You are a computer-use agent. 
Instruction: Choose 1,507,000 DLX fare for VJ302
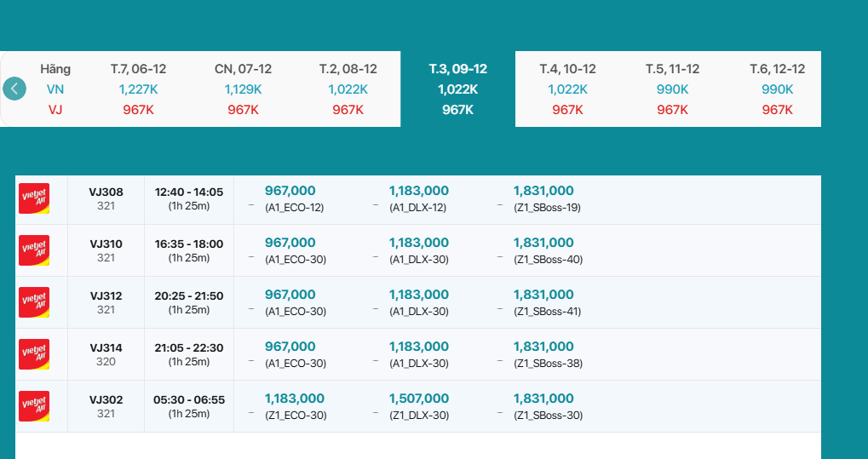pyautogui.click(x=418, y=399)
